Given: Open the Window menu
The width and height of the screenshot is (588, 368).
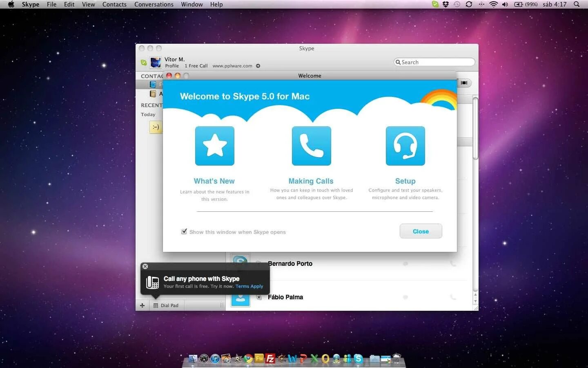Looking at the screenshot, I should (x=192, y=4).
